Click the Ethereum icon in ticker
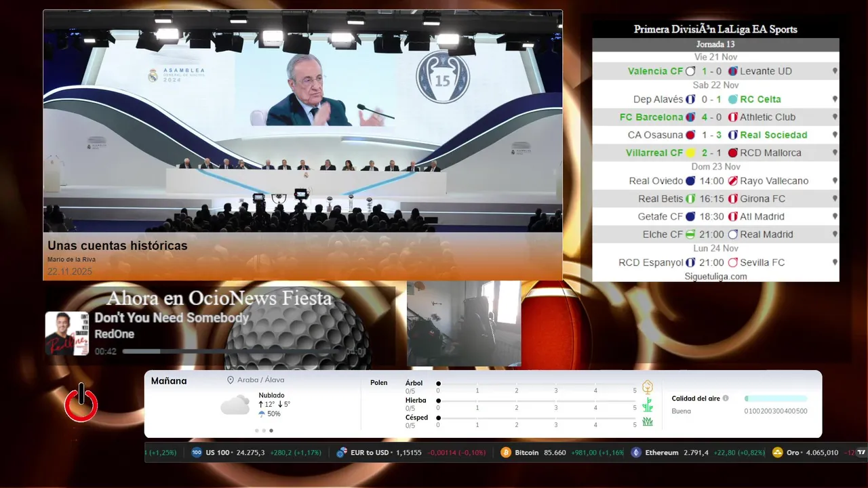Screen dimensions: 868x488 (x=636, y=452)
